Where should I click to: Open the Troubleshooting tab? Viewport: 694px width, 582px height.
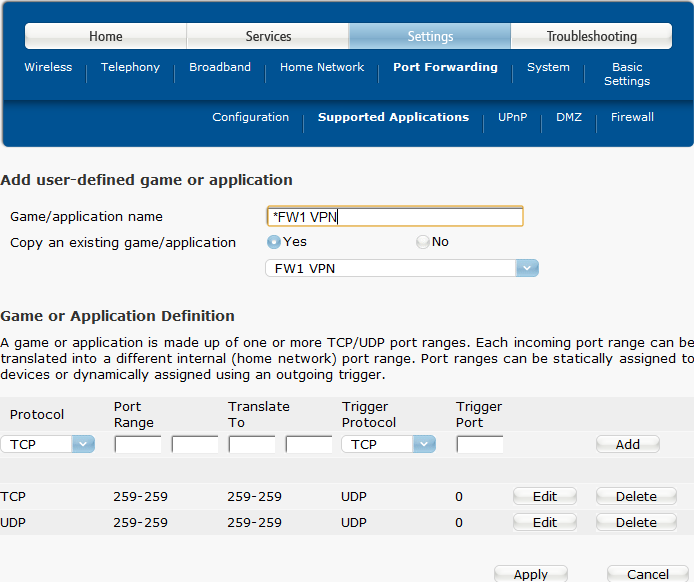[x=591, y=37]
